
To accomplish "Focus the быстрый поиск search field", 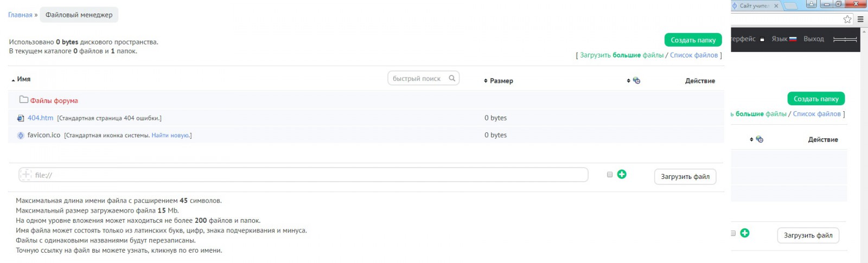I will 423,79.
